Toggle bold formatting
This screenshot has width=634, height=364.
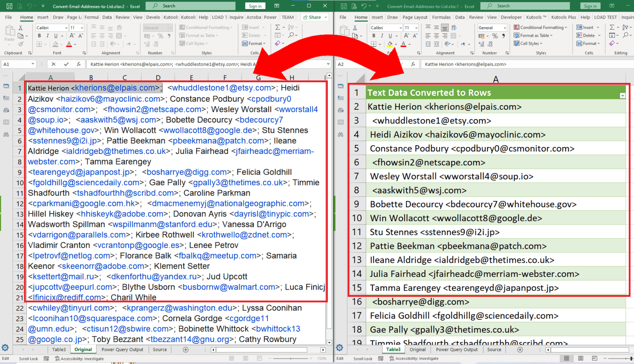point(40,35)
